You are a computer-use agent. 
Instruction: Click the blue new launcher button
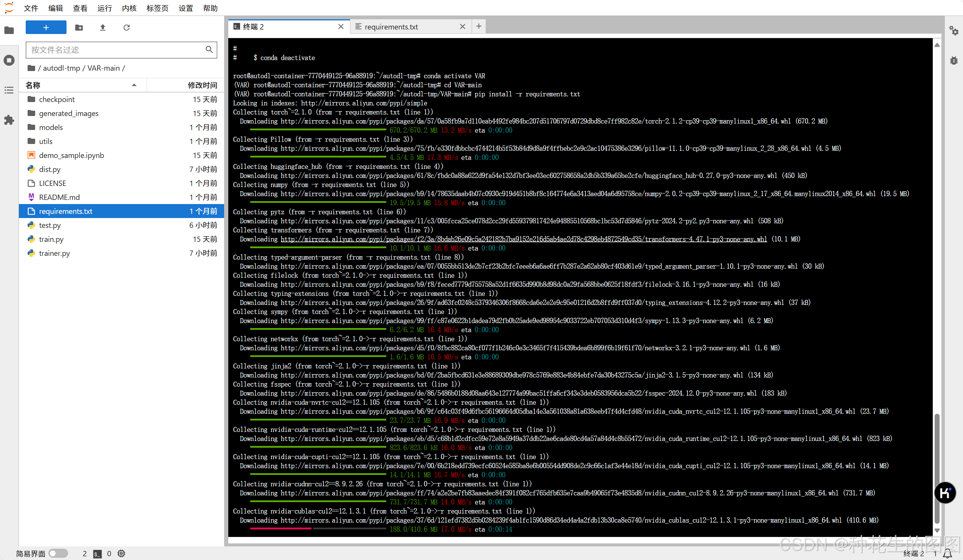46,28
